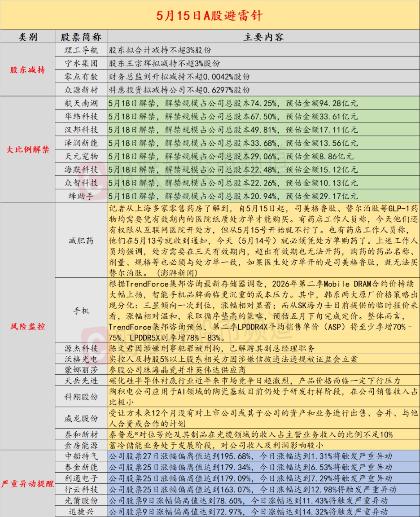Select stock name 众智科技
Viewport: 420px width, 517px height.
click(81, 183)
